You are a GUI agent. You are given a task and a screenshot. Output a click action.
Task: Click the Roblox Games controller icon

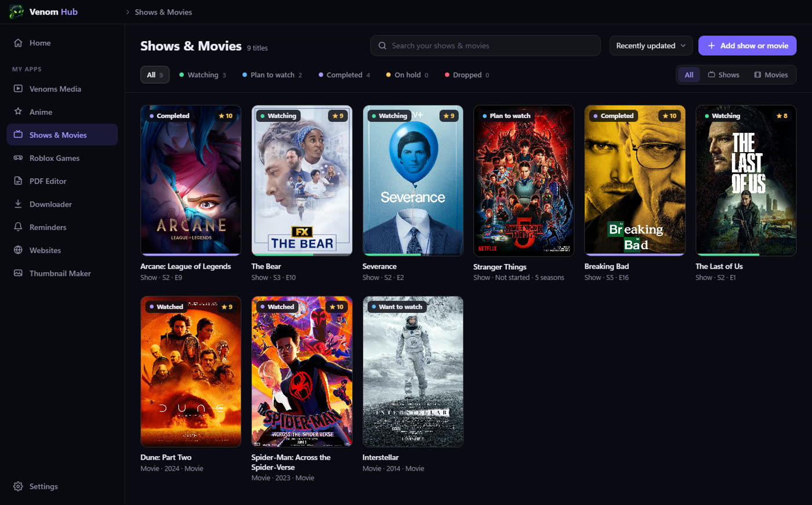[18, 158]
